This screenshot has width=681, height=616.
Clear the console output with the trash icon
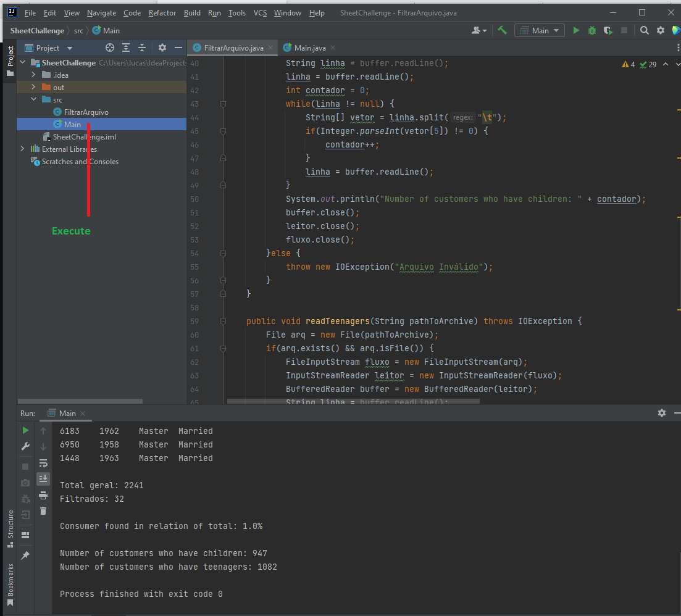(x=43, y=511)
